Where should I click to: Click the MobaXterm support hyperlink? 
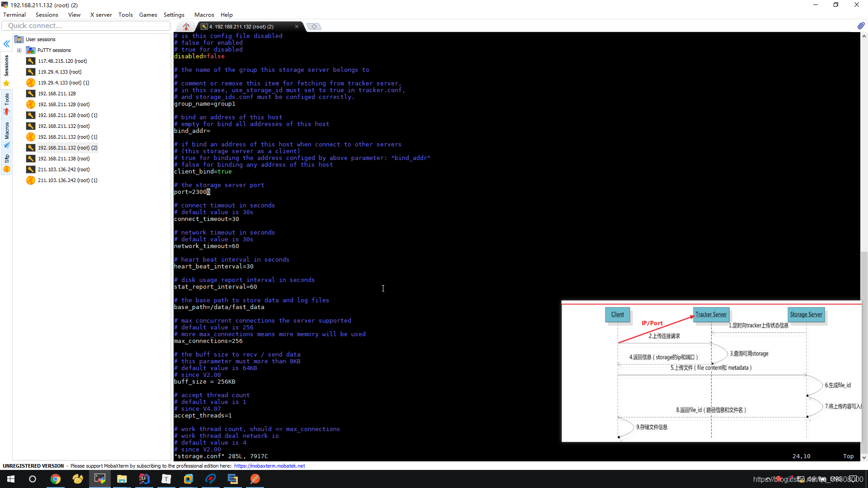click(269, 465)
